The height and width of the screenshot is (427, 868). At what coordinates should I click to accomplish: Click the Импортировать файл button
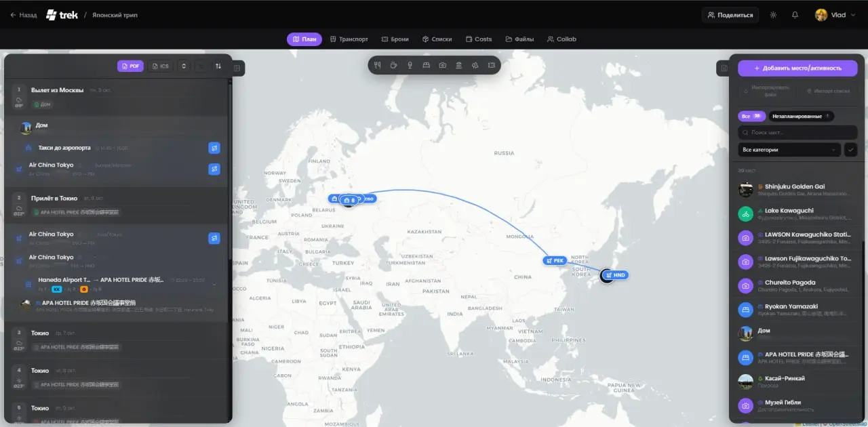pos(767,91)
